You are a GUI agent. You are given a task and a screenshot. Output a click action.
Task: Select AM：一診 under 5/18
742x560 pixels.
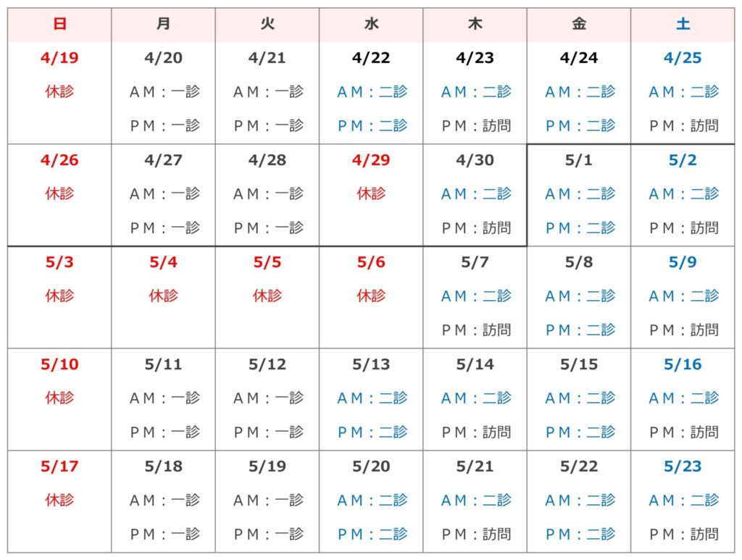pos(164,500)
